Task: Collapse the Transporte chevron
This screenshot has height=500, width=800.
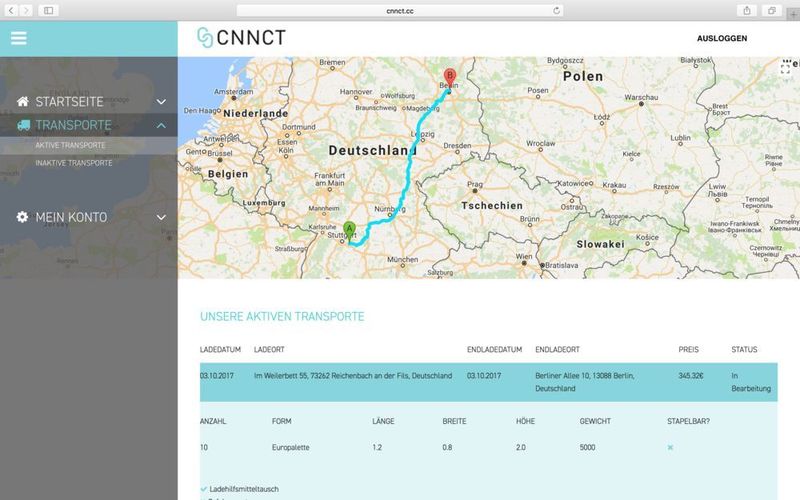Action: click(161, 125)
